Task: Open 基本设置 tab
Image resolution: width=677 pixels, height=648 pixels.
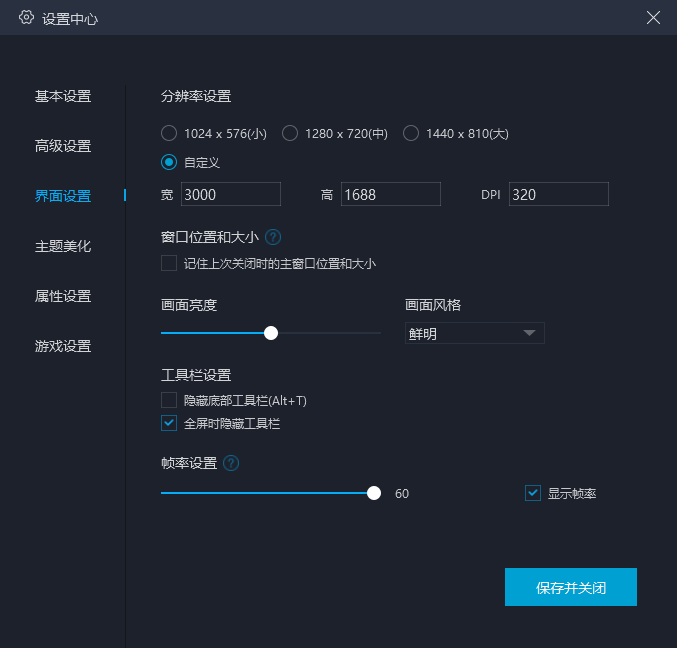Action: click(x=63, y=96)
